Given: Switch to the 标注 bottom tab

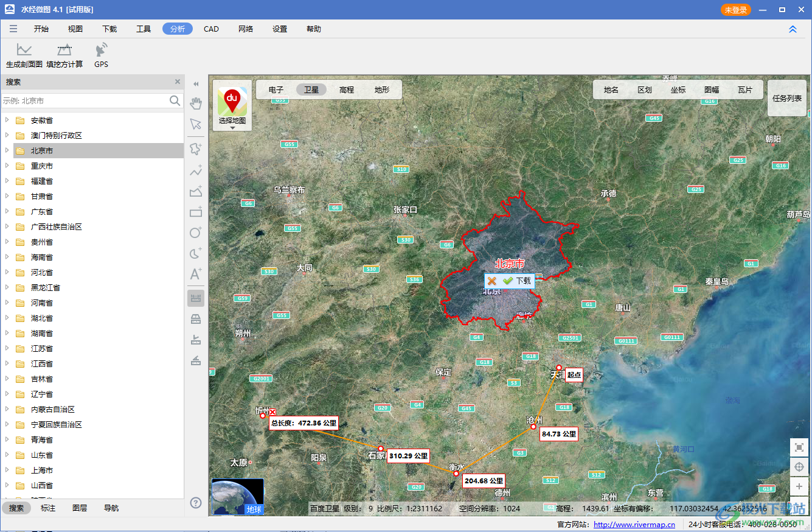Looking at the screenshot, I should pos(48,508).
